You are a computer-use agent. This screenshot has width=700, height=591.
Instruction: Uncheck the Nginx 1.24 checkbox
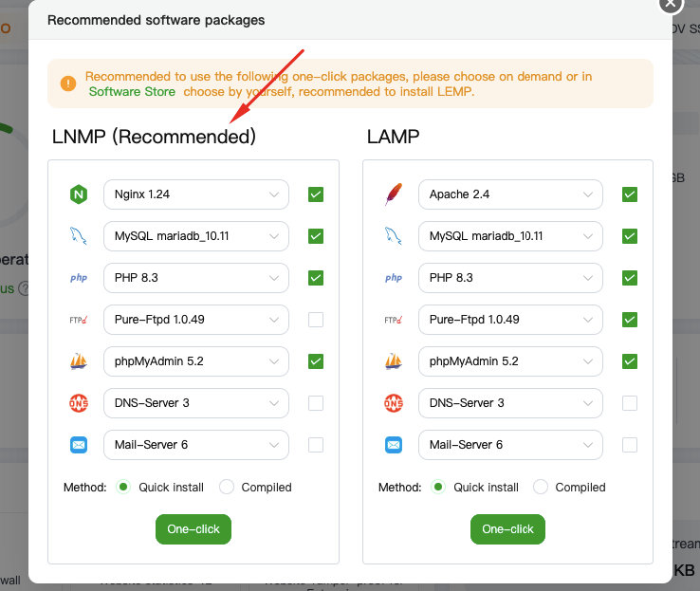316,194
